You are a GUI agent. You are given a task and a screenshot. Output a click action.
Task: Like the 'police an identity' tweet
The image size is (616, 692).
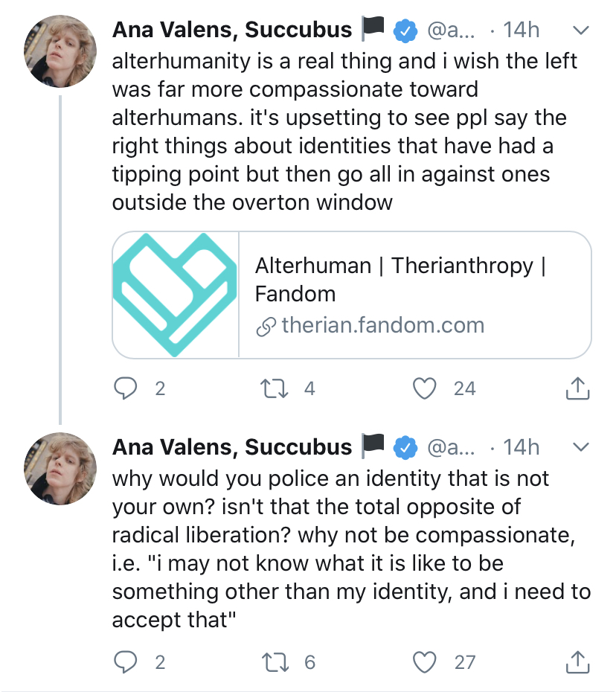coord(425,661)
